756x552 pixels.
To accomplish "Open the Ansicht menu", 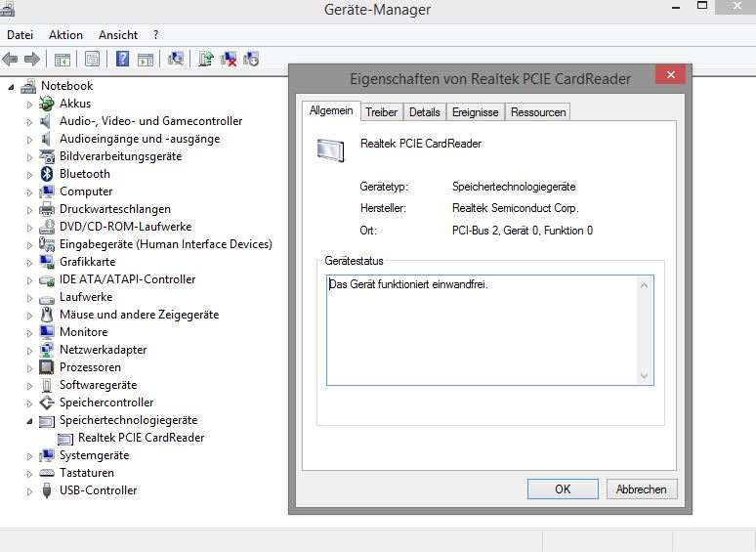I will (x=118, y=35).
